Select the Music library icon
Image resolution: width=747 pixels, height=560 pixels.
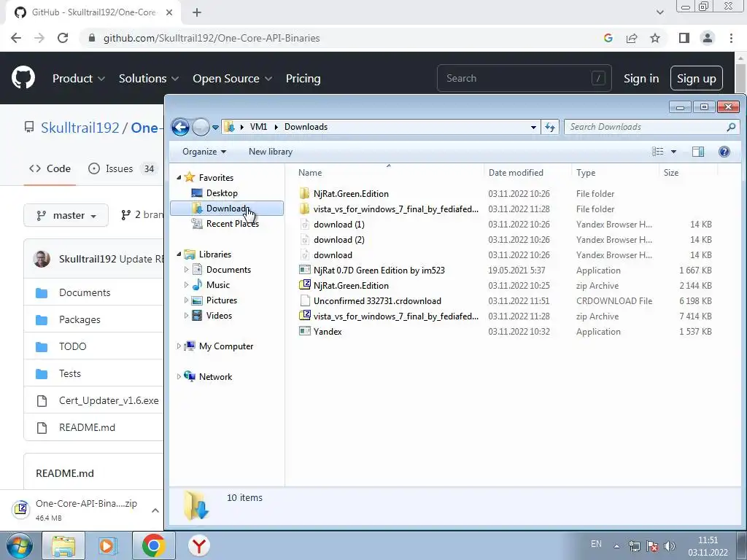coord(197,285)
